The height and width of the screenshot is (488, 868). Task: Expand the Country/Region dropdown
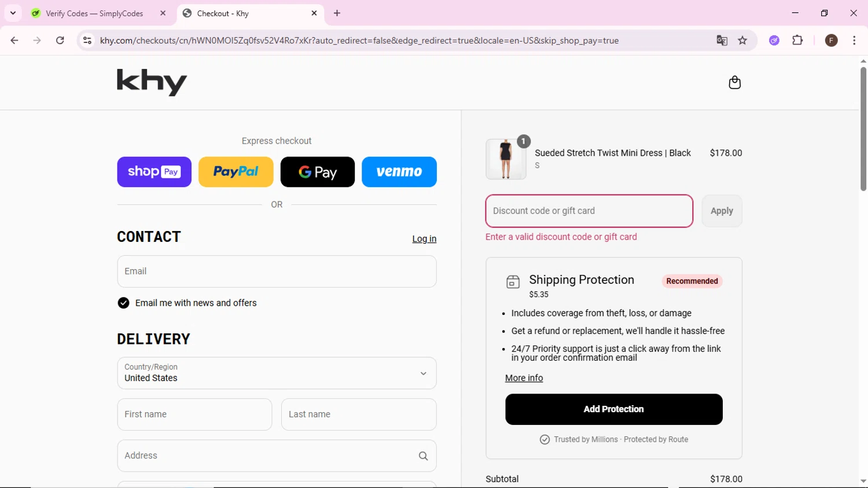click(277, 373)
